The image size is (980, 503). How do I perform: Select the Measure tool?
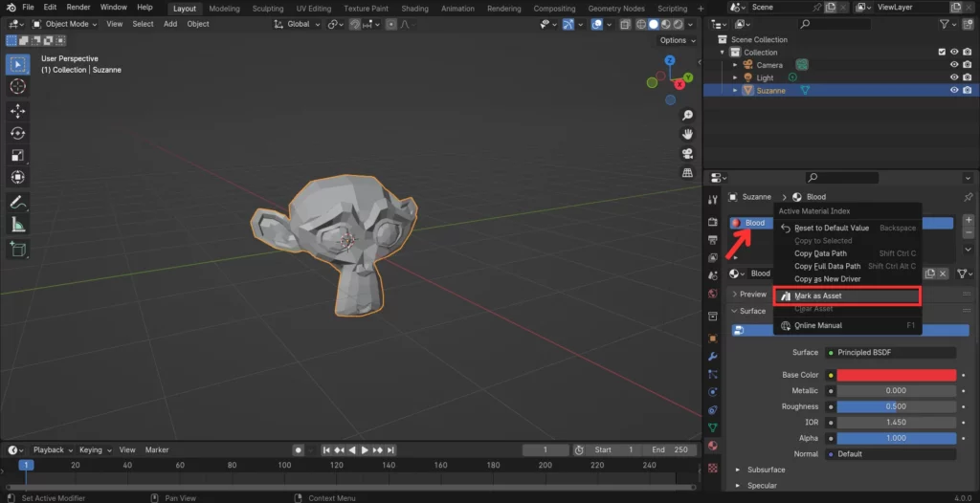pos(17,225)
